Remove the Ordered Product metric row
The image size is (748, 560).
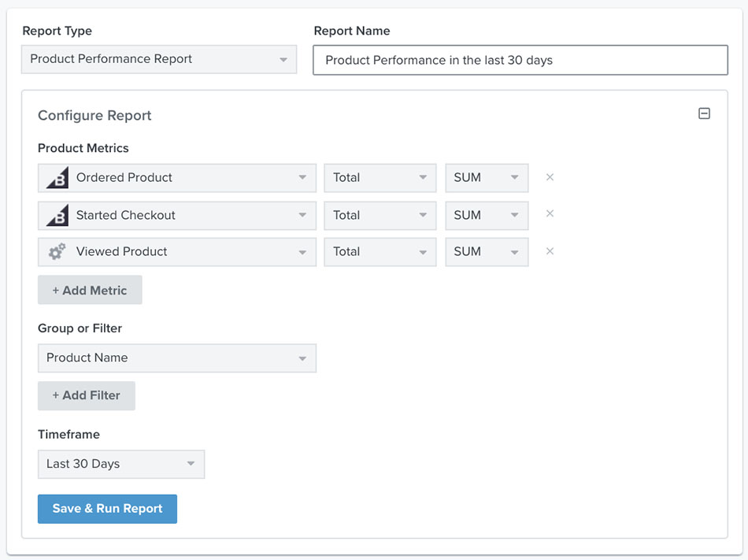(550, 177)
